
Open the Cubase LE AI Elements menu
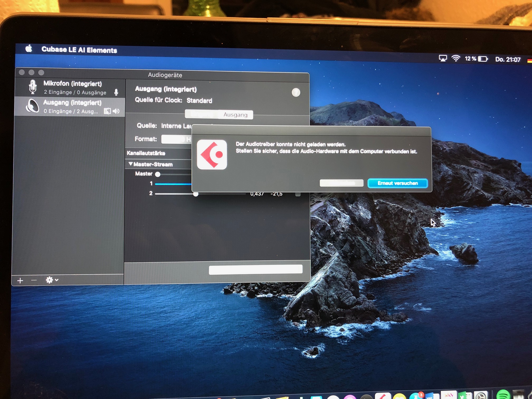79,50
